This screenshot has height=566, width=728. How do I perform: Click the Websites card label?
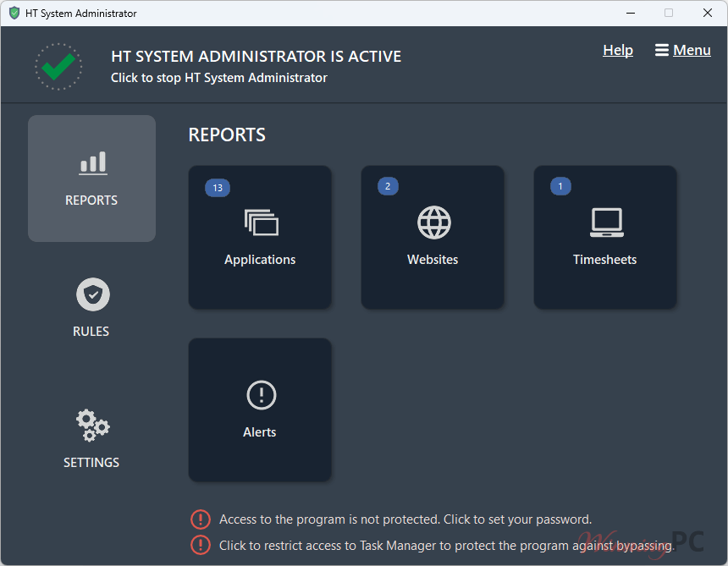tap(433, 260)
